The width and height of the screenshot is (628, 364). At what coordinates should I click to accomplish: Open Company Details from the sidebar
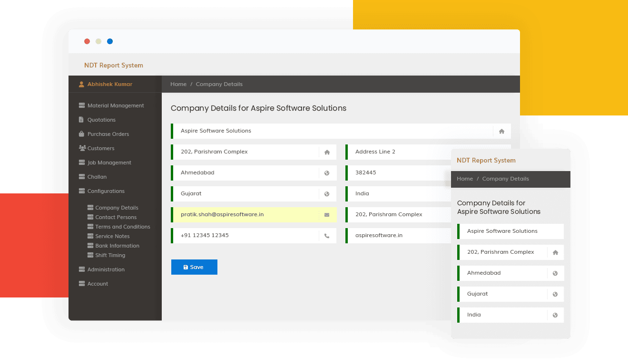tap(117, 208)
